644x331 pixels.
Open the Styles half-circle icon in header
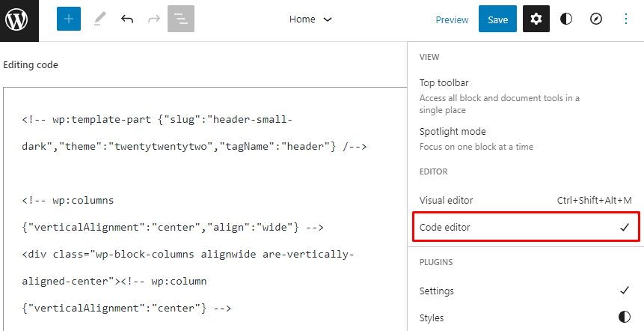(x=566, y=19)
